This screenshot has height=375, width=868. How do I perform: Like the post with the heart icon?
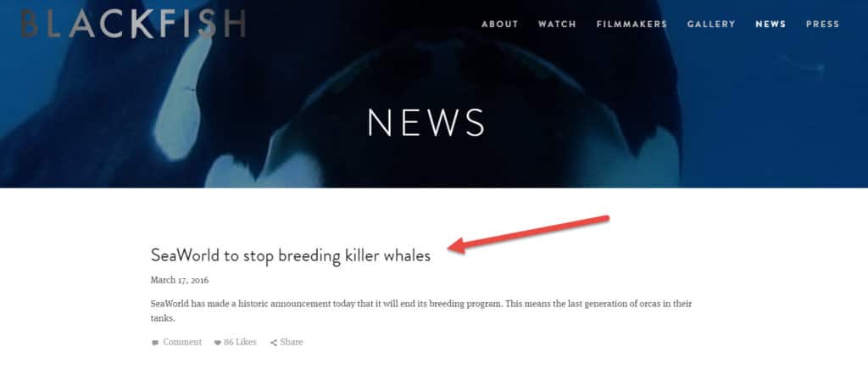(x=218, y=343)
